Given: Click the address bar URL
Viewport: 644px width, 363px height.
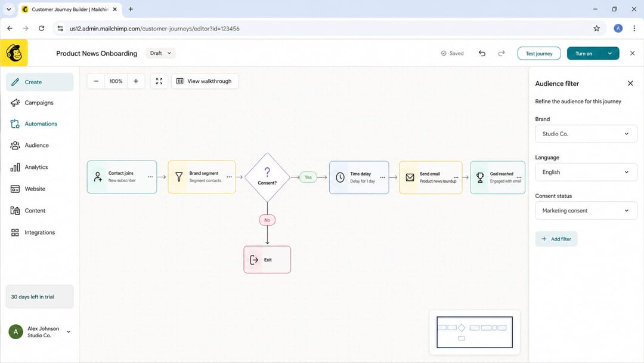Looking at the screenshot, I should [x=154, y=29].
